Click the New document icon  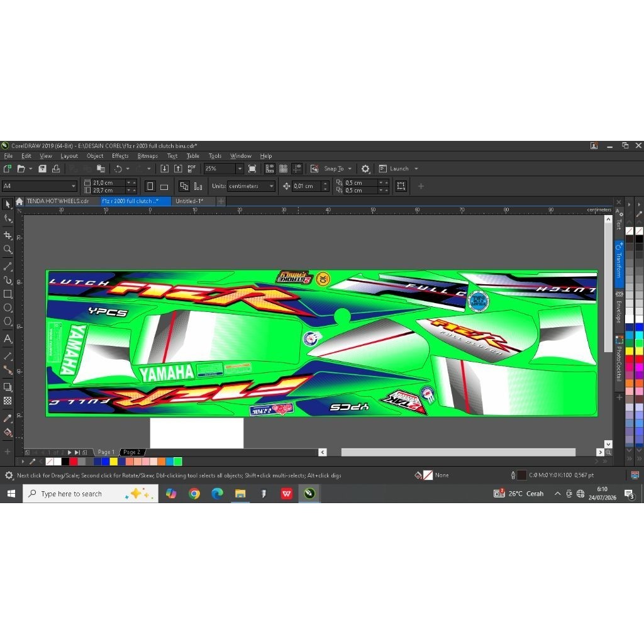click(x=8, y=169)
